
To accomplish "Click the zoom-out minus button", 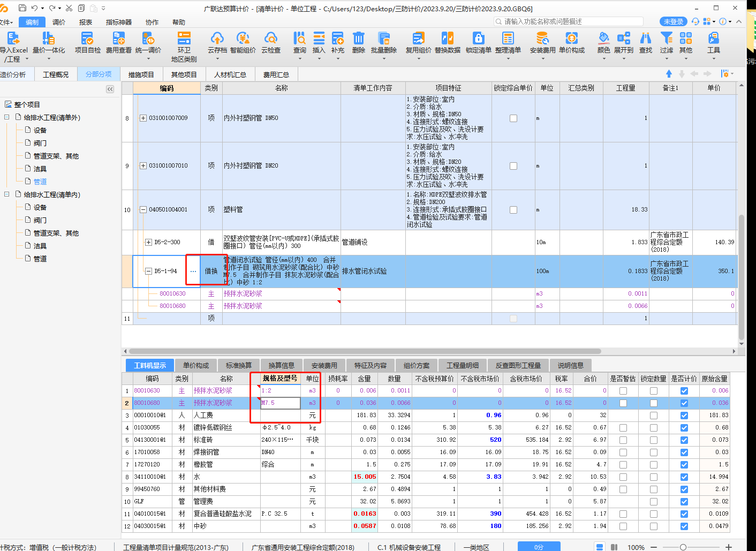I will point(655,547).
